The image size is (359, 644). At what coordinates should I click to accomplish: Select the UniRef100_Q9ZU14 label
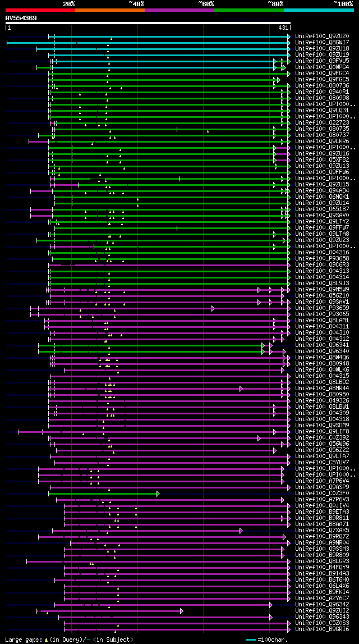[322, 203]
